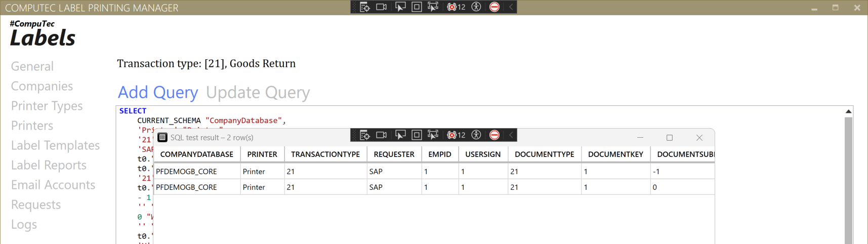This screenshot has width=868, height=244.
Task: Click camera icon in SQL test result toolbar
Action: (382, 135)
